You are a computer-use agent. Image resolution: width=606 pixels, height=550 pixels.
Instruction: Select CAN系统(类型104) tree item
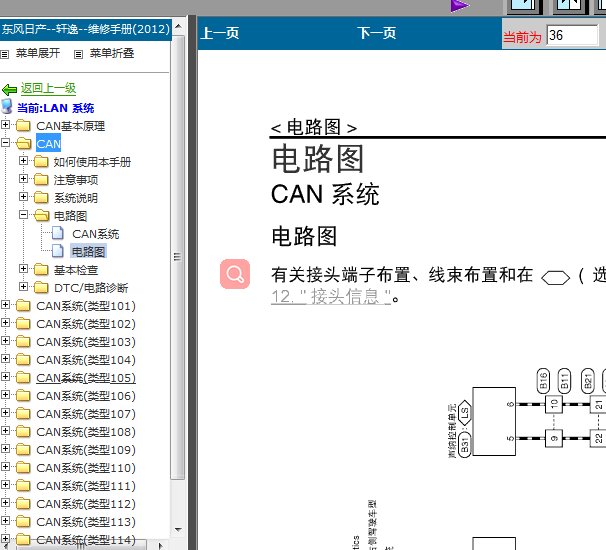(x=86, y=360)
